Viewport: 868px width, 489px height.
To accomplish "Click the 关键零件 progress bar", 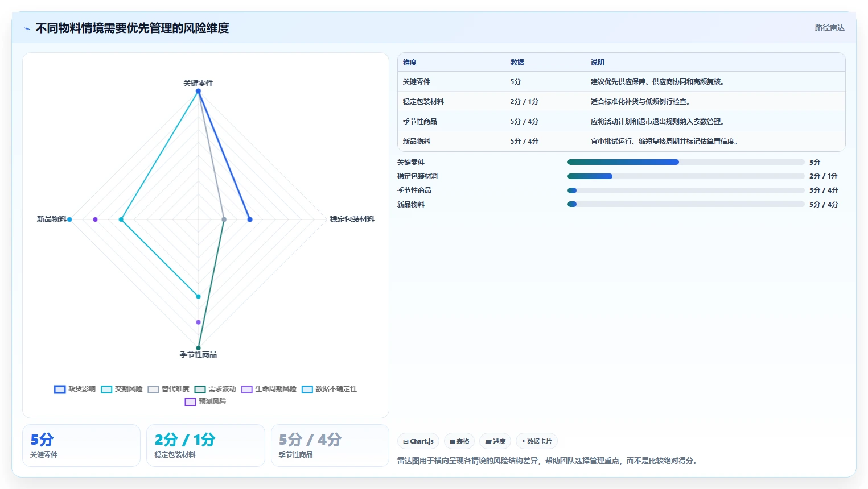I will pos(686,162).
